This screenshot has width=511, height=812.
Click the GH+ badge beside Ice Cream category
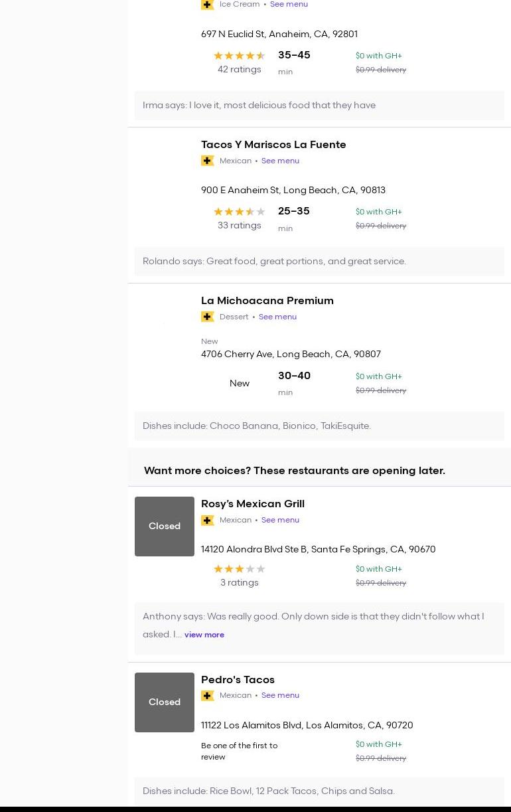pyautogui.click(x=208, y=5)
